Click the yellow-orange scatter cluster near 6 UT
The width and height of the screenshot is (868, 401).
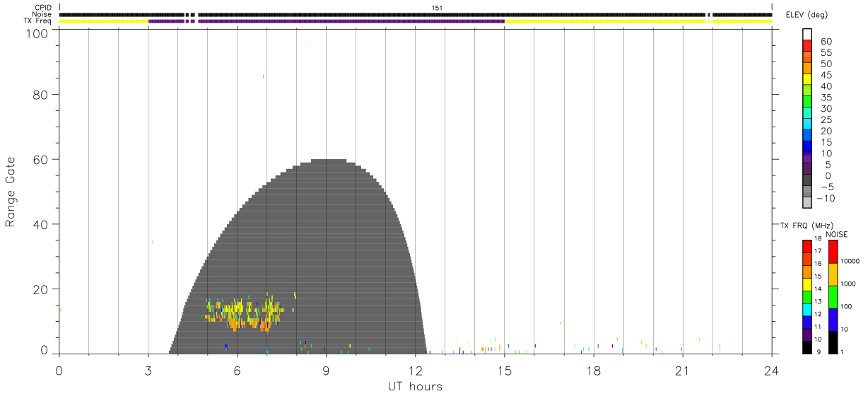pos(244,313)
